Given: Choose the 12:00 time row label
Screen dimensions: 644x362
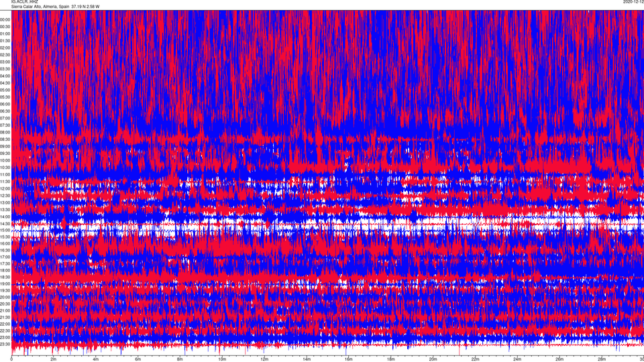Looking at the screenshot, I should (x=5, y=188).
